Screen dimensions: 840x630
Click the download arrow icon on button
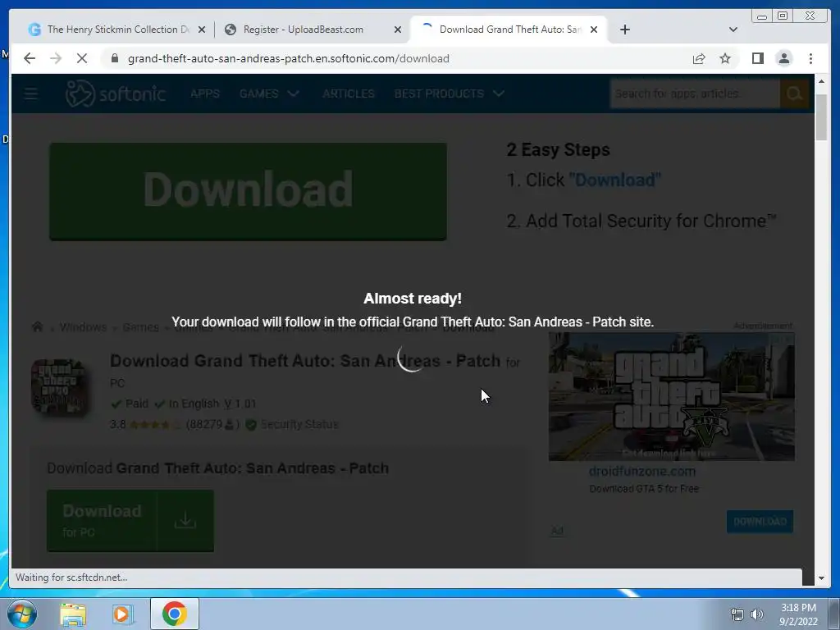pos(185,520)
